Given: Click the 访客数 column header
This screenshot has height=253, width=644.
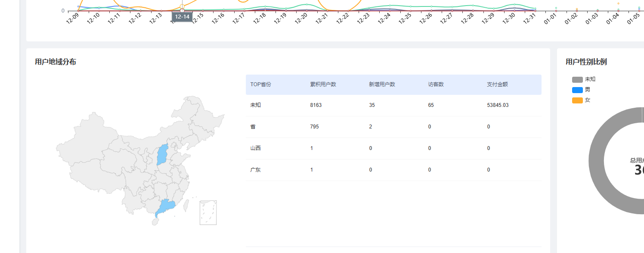Looking at the screenshot, I should click(x=436, y=84).
